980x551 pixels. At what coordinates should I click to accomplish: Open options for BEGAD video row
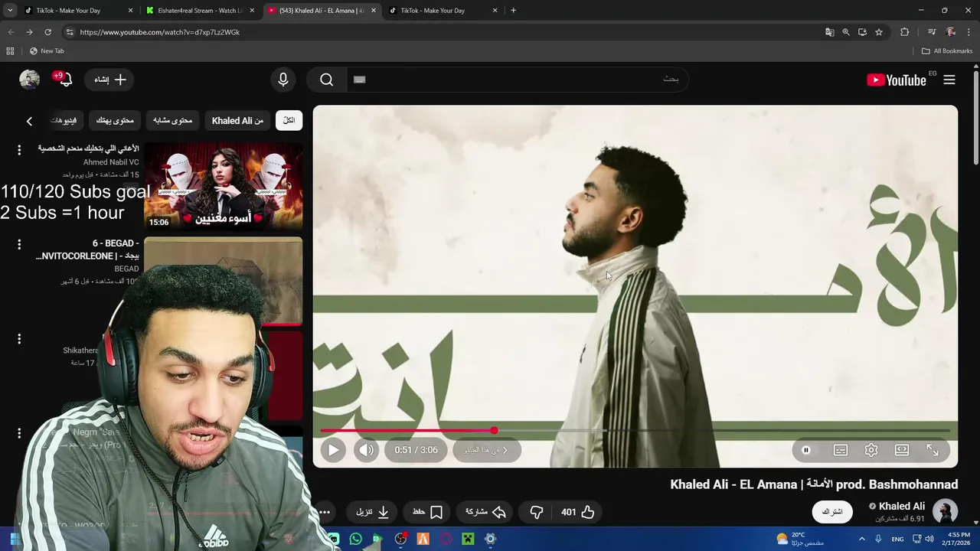tap(19, 245)
